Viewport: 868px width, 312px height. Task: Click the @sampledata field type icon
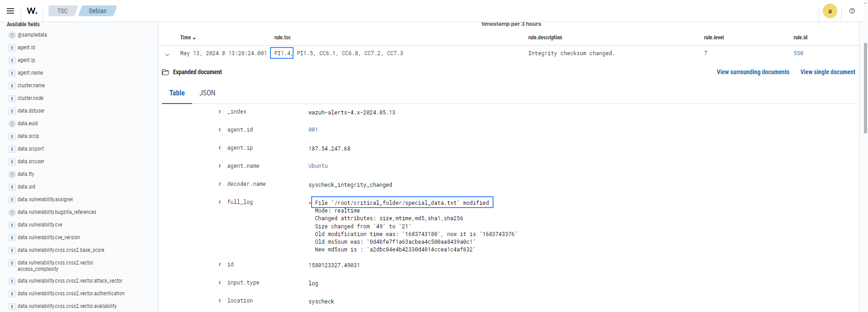[x=12, y=35]
